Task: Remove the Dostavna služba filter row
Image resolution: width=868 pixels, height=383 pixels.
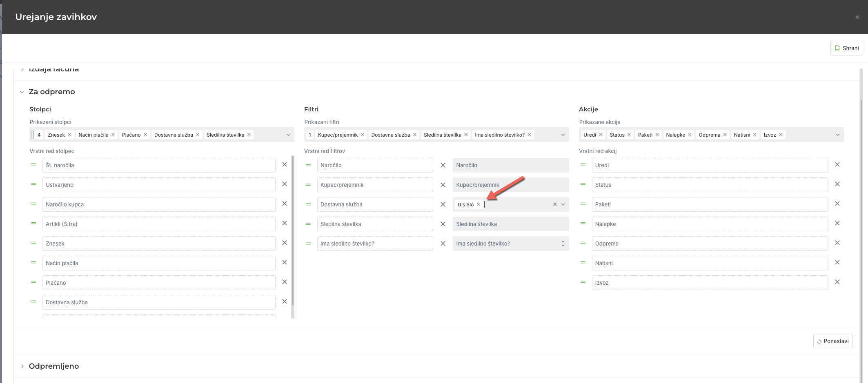Action: tap(443, 204)
